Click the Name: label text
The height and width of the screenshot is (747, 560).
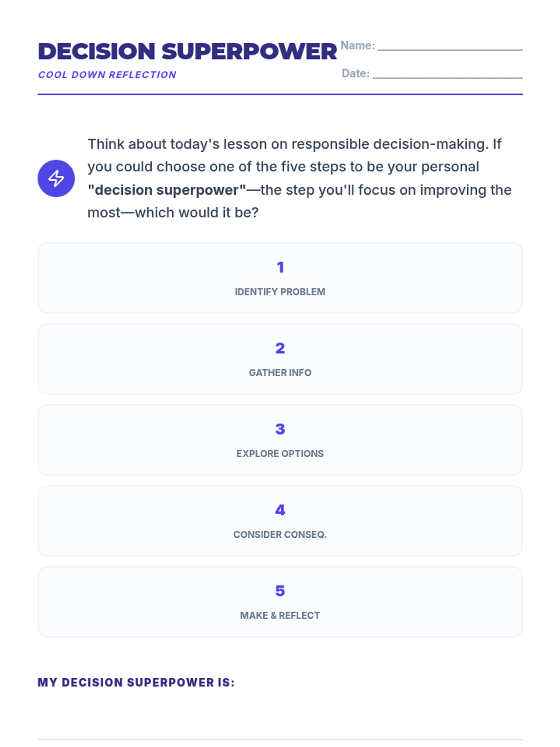point(357,45)
